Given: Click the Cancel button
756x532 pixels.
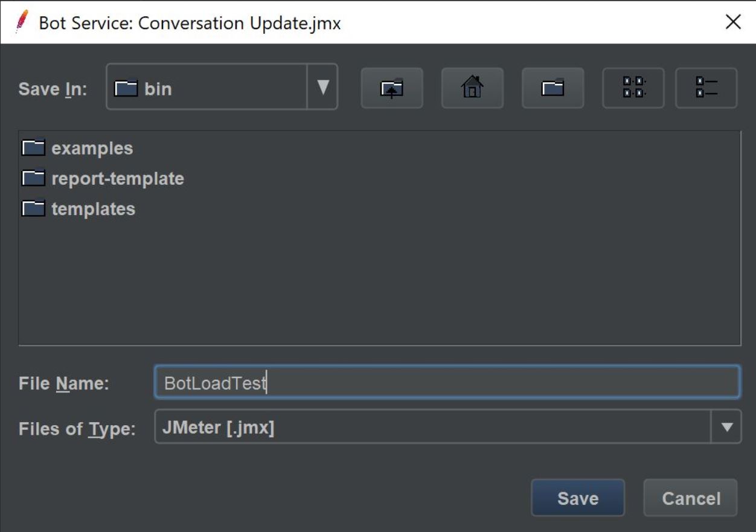Looking at the screenshot, I should click(691, 498).
